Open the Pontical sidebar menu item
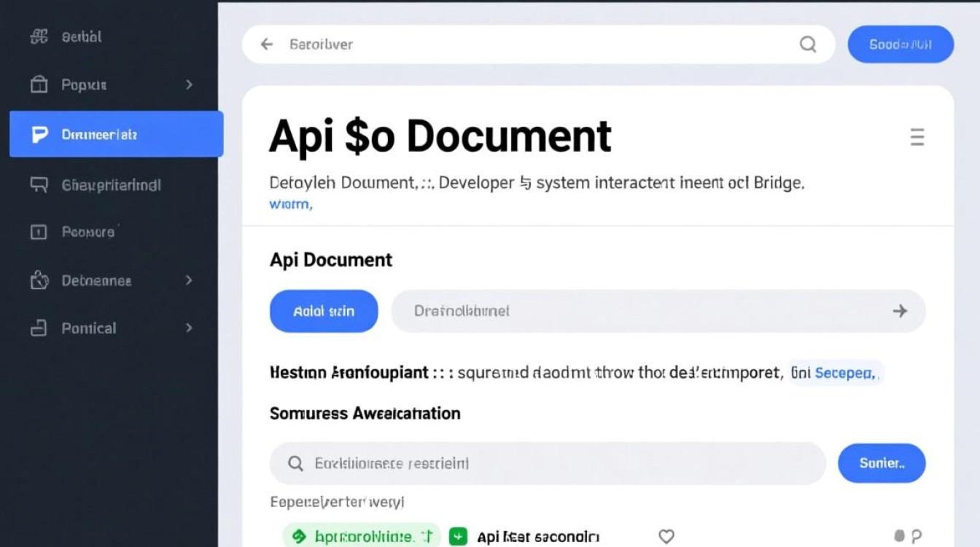Viewport: 980px width, 547px height. (88, 328)
